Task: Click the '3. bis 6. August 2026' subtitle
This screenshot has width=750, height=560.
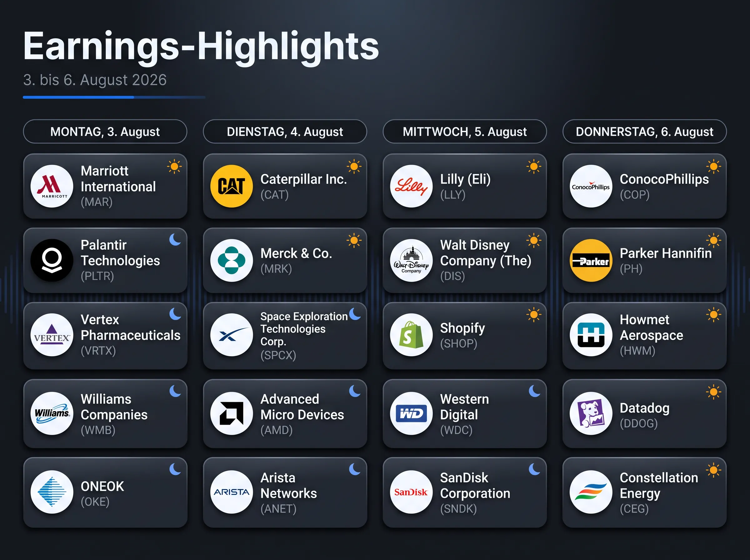Action: tap(95, 80)
